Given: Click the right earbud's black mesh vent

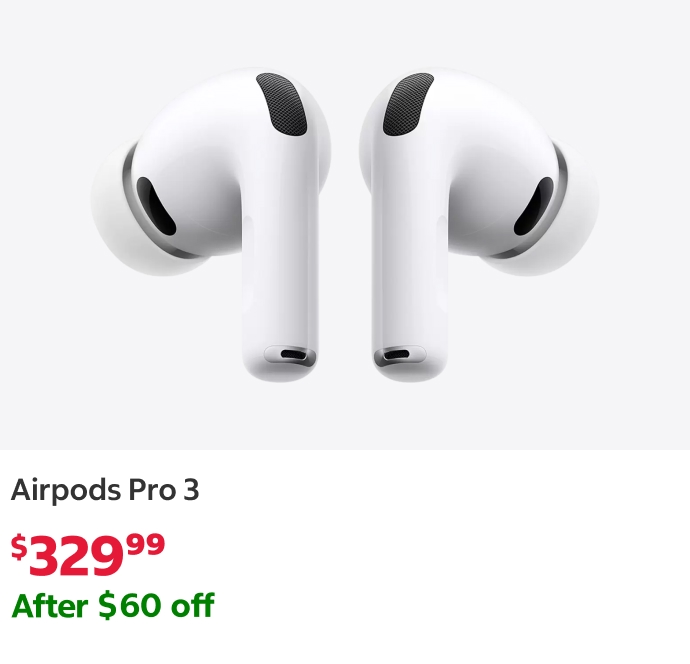Looking at the screenshot, I should (x=408, y=104).
